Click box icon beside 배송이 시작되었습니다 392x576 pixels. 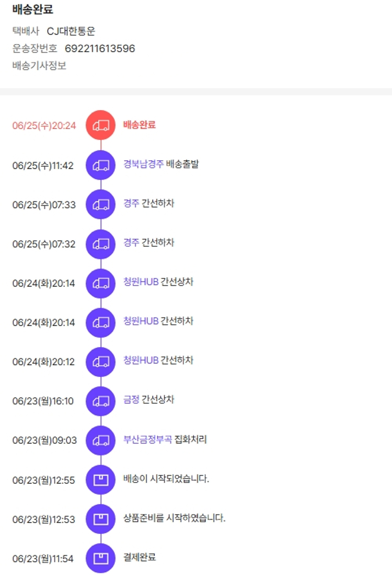tap(100, 479)
